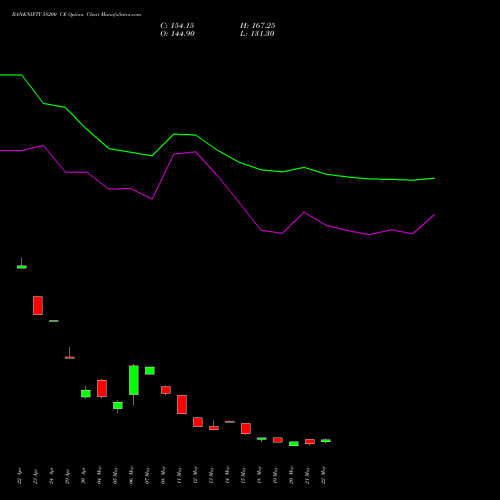The width and height of the screenshot is (500, 500).
Task: Click the 06 May date label
Action: [x=132, y=475]
